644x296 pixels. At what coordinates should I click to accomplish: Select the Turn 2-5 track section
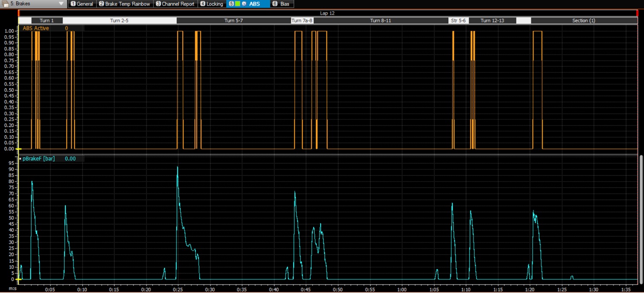pyautogui.click(x=119, y=20)
